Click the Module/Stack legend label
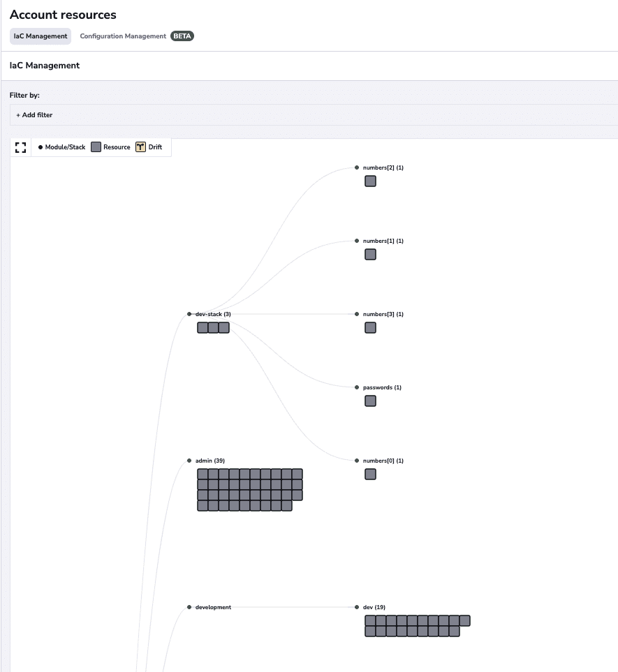This screenshot has height=672, width=618. pos(65,147)
